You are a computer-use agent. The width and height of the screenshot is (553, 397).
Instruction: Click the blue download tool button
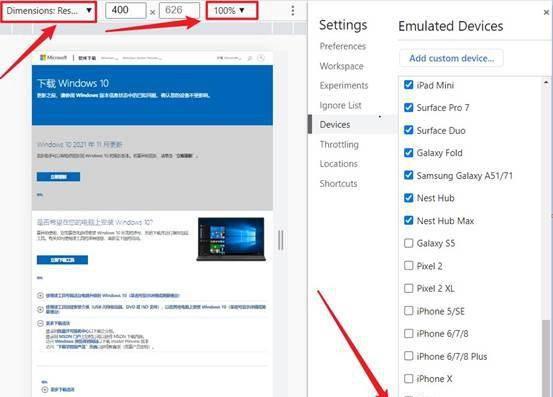62,260
